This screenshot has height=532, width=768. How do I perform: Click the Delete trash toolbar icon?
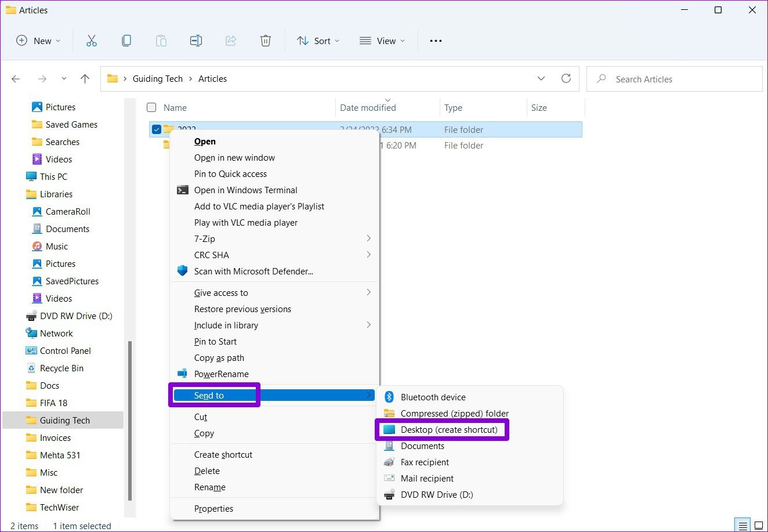click(265, 41)
